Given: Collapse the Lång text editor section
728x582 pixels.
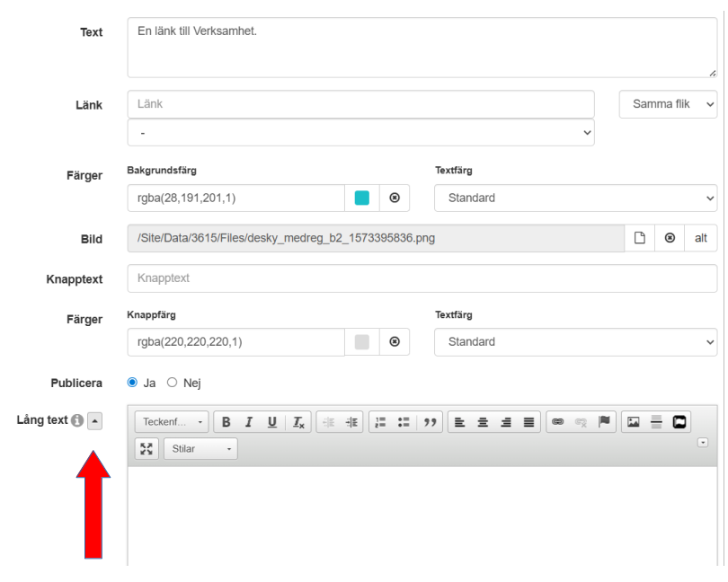Looking at the screenshot, I should 96,420.
